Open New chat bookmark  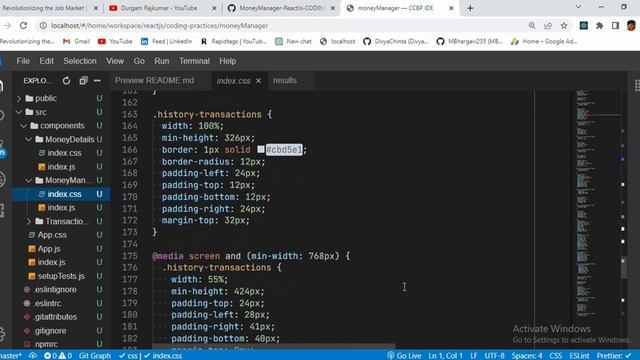pyautogui.click(x=293, y=41)
